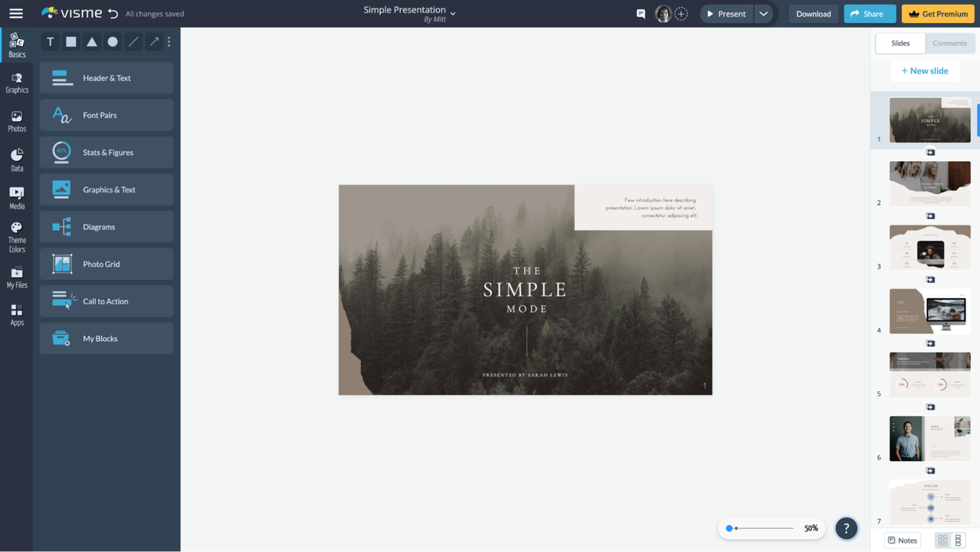This screenshot has height=552, width=980.
Task: Select slide 7 thumbnail
Action: 930,502
